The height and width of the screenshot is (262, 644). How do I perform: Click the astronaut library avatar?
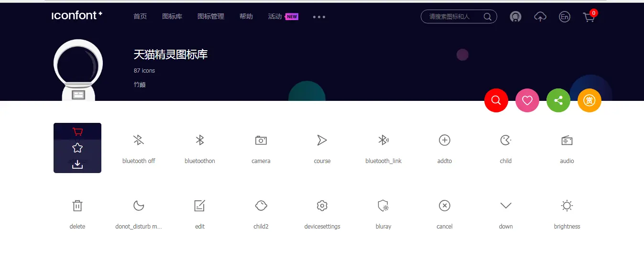pyautogui.click(x=78, y=70)
